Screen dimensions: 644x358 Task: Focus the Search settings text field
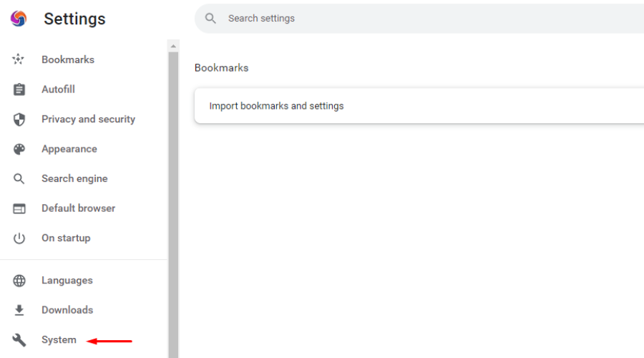(429, 19)
